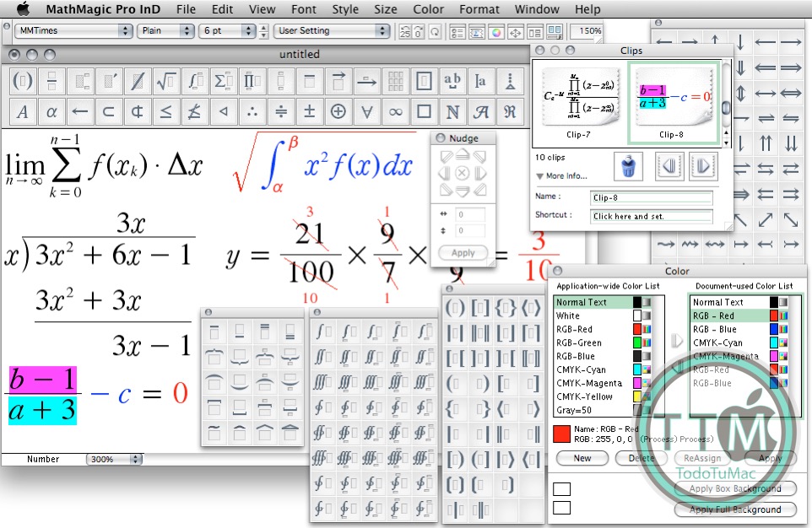Click the 150% zoom field in toolbar

[x=585, y=31]
